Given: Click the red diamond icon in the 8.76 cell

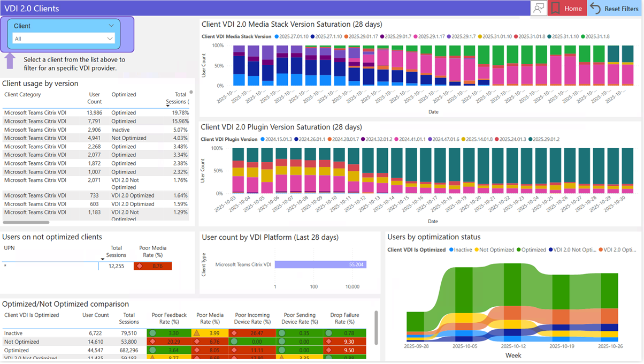Looking at the screenshot, I should pyautogui.click(x=140, y=266).
